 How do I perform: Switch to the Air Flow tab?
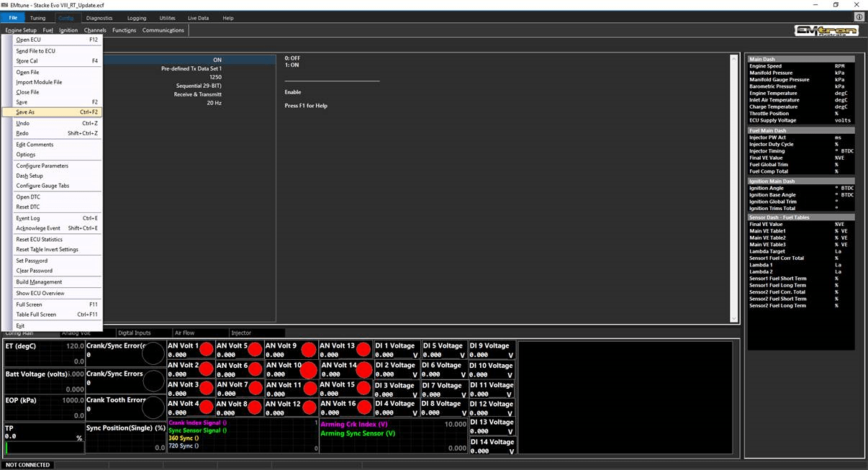coord(187,333)
